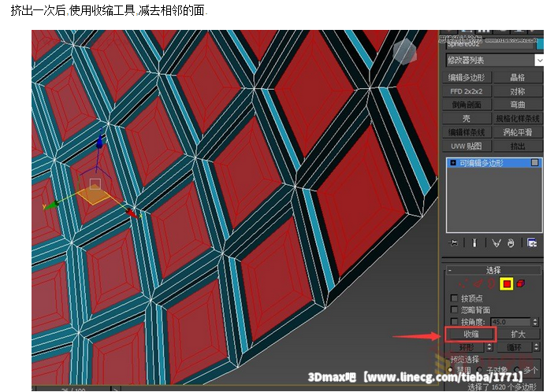554x392 pixels.
Task: Select Element sub-object level icon
Action: pyautogui.click(x=521, y=283)
